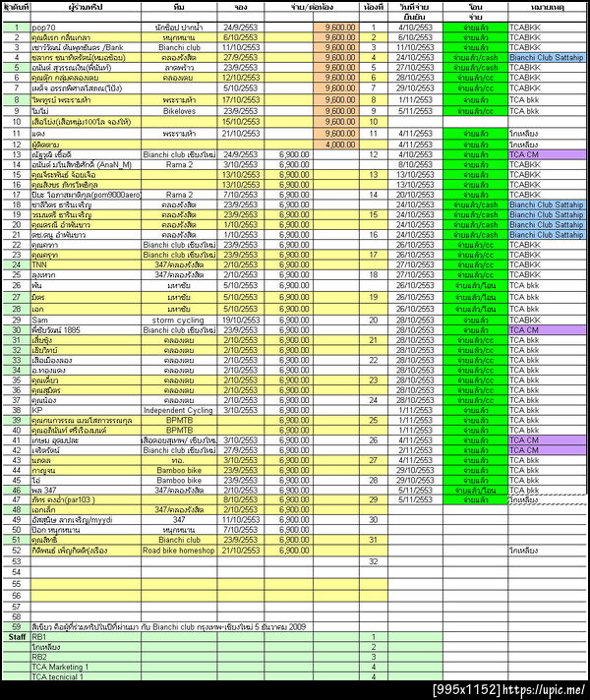
Task: Select 'Bamboo bike' team in row 45
Action: (x=179, y=481)
